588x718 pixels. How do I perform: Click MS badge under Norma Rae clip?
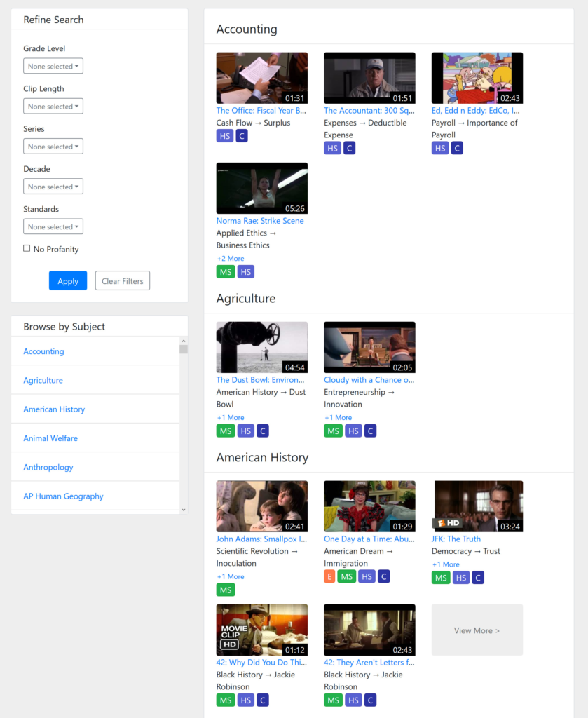click(x=226, y=272)
